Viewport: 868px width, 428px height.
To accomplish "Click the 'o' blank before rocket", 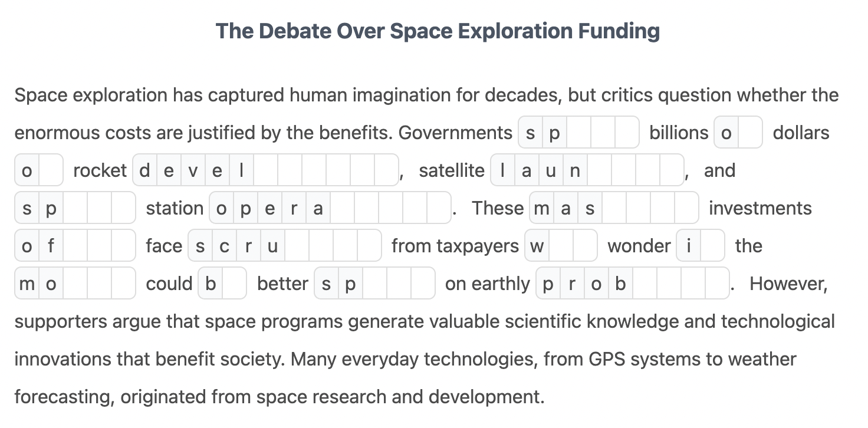I will point(39,170).
